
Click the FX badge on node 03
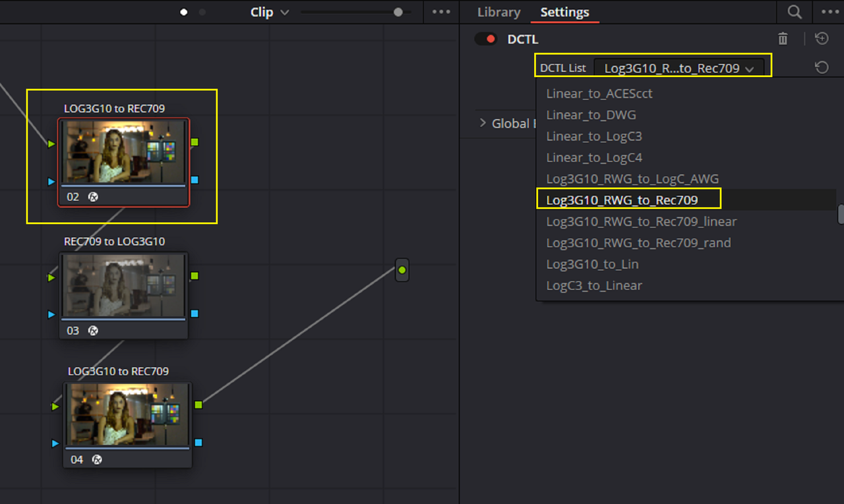[x=93, y=330]
